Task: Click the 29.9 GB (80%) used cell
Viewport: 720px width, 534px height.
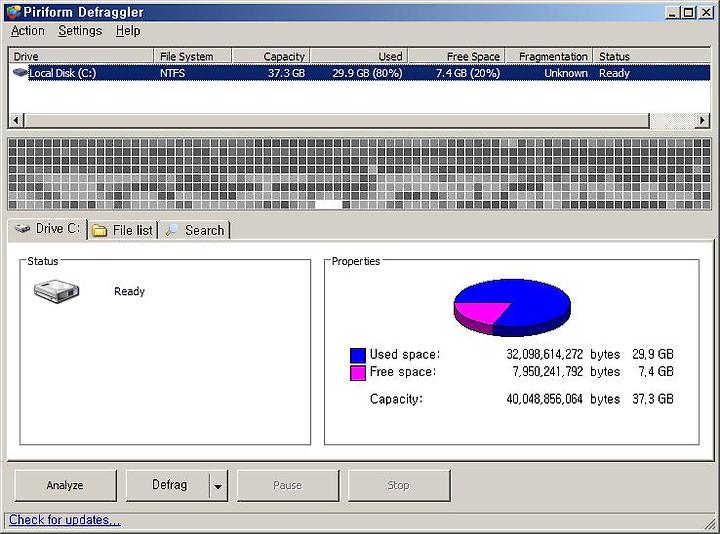Action: [x=367, y=73]
